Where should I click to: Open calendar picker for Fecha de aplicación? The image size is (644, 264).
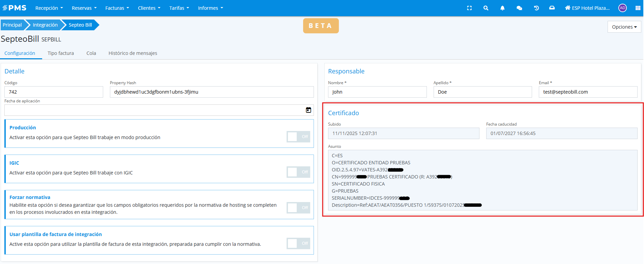coord(308,110)
